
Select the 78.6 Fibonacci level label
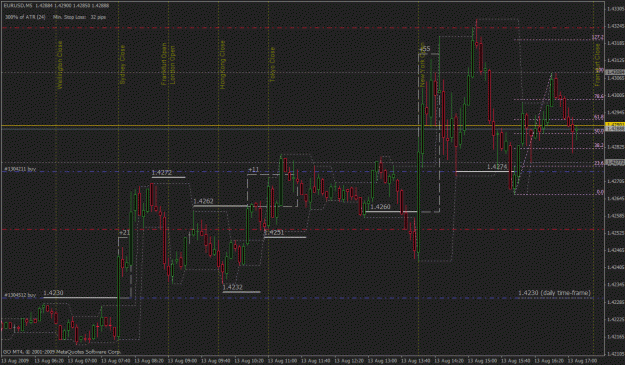tap(599, 96)
